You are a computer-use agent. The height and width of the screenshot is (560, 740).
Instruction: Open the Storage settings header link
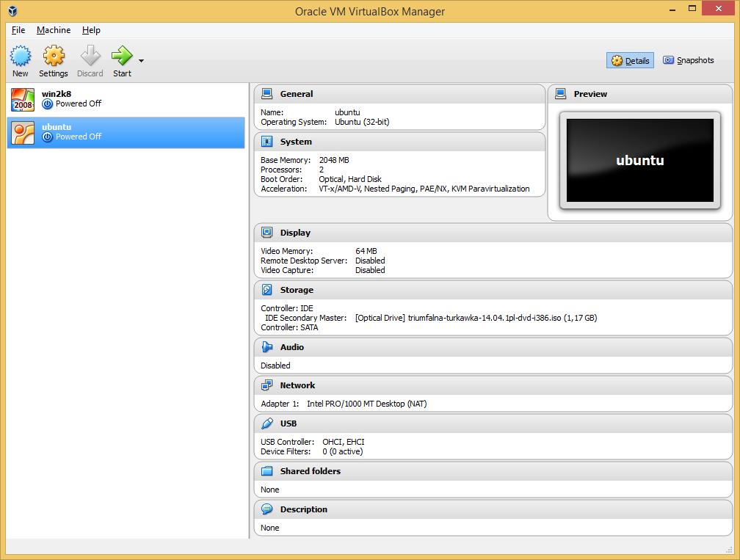click(x=297, y=290)
